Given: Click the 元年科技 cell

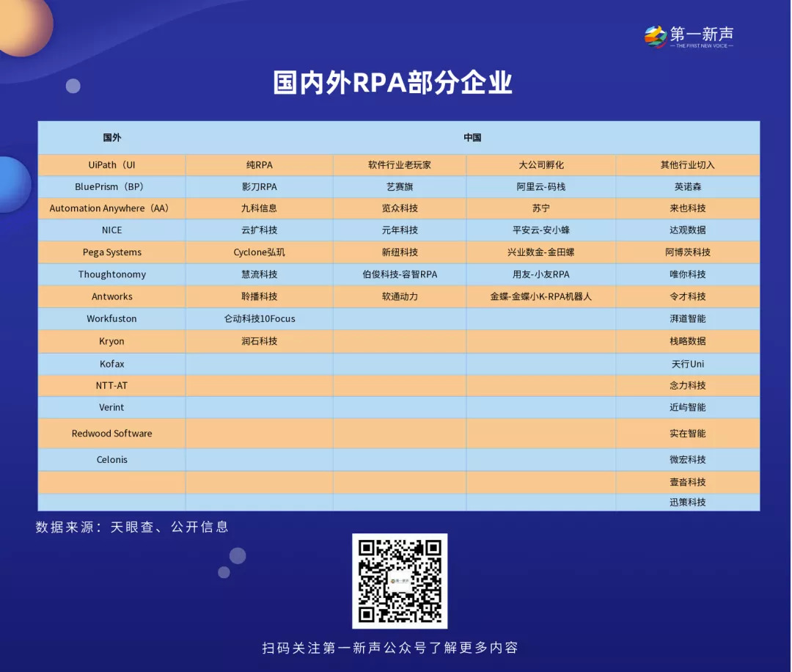Looking at the screenshot, I should point(400,230).
